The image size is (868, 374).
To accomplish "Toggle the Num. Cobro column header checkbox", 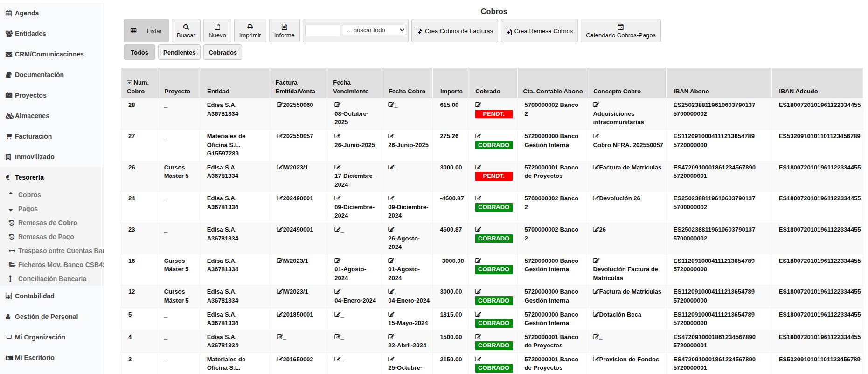I will point(129,83).
